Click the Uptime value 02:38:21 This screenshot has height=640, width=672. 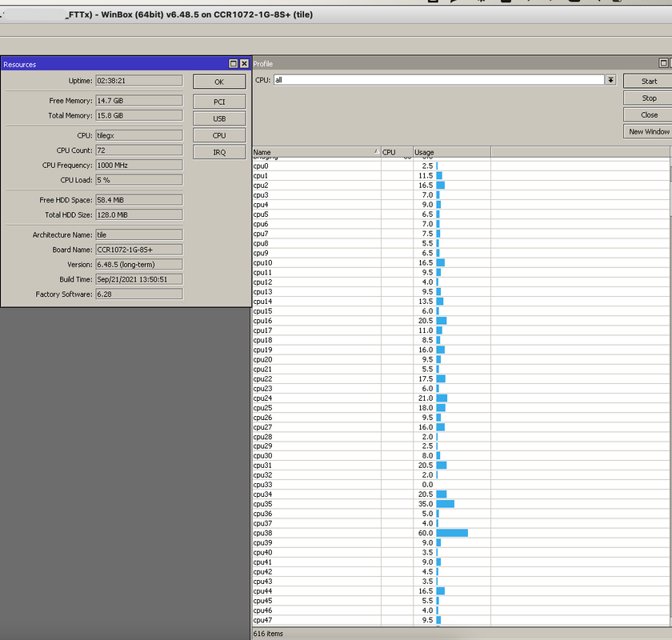click(x=139, y=81)
